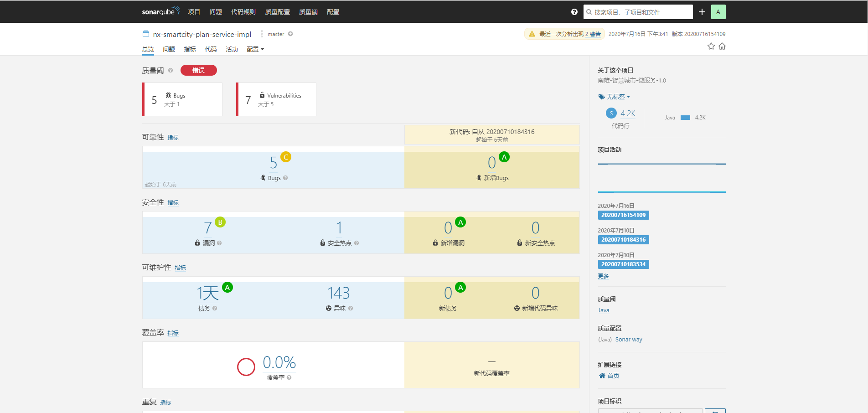Open the help question mark icon in top bar
Screen dimensions: 868x413
574,12
